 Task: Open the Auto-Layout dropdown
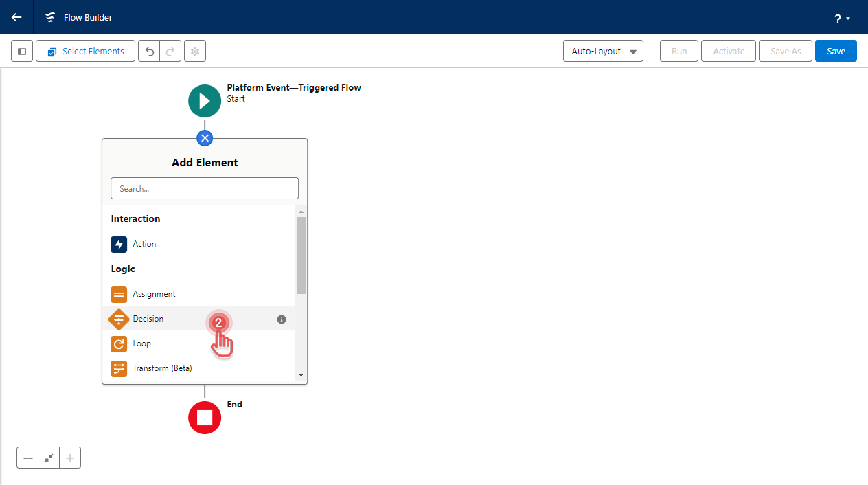pyautogui.click(x=602, y=51)
